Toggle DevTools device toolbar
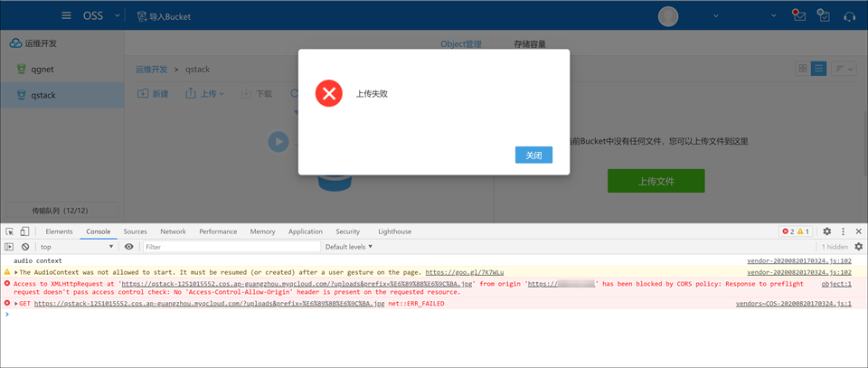Screen dimensions: 868x368 pos(25,231)
